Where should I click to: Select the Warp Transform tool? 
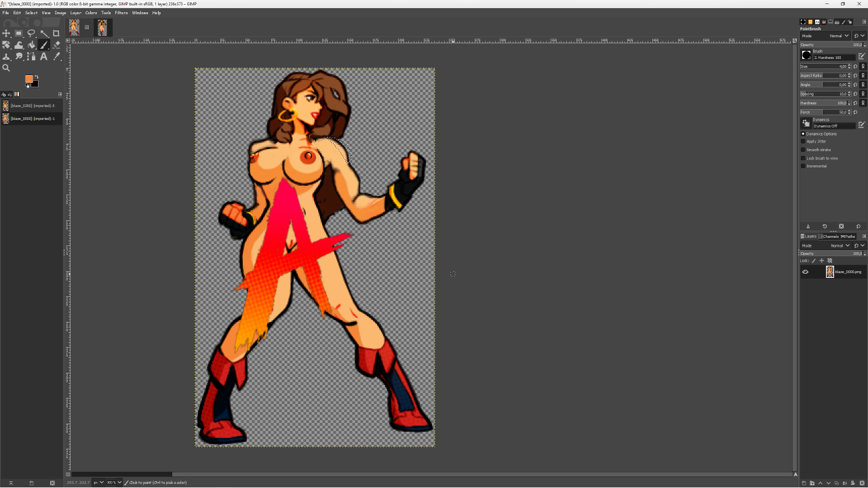click(18, 45)
